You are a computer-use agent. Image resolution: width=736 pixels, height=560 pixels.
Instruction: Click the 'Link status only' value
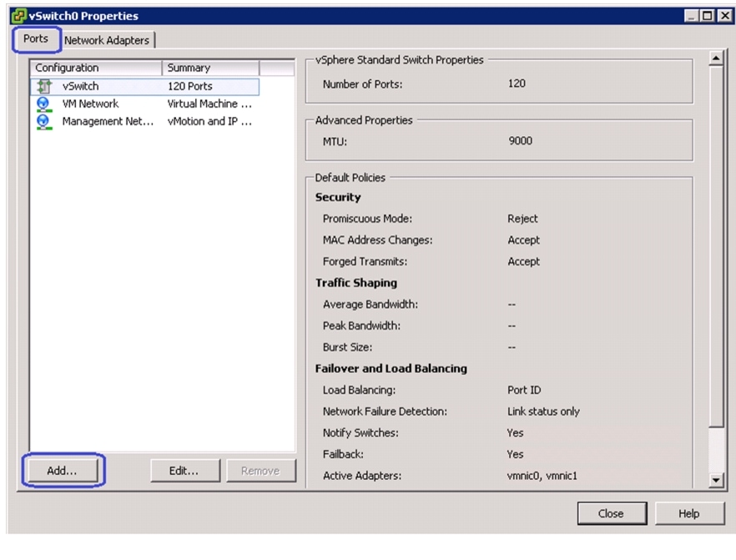point(543,411)
